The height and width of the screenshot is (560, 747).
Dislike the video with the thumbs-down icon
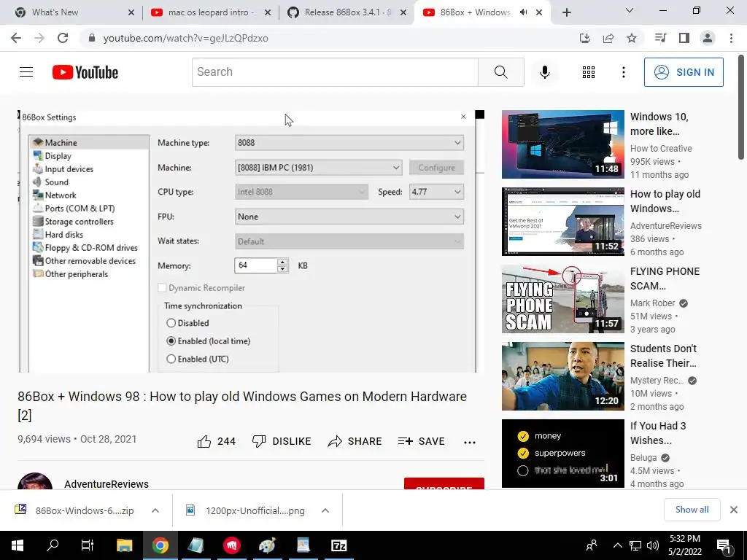259,441
